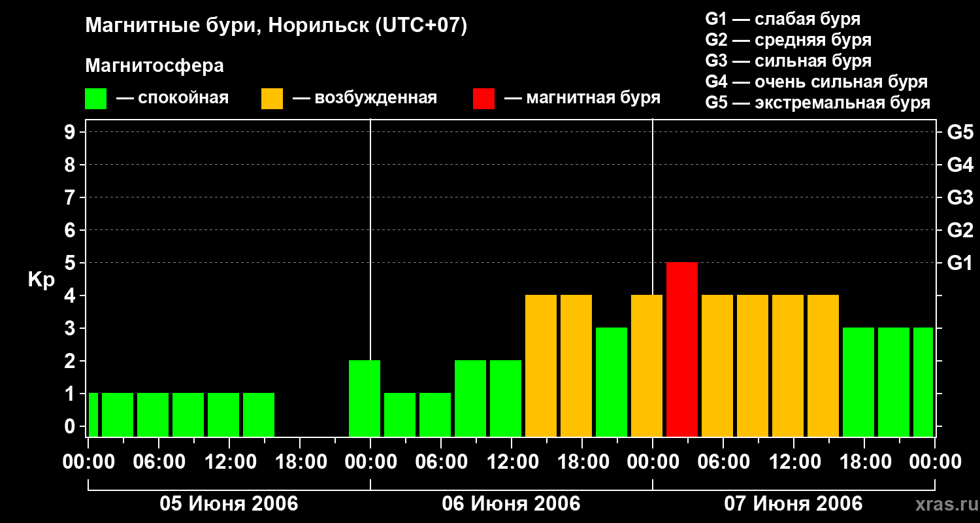
Task: Click the title 'Магнитные бури, Норильск (UTC+07)'
Action: pyautogui.click(x=276, y=26)
